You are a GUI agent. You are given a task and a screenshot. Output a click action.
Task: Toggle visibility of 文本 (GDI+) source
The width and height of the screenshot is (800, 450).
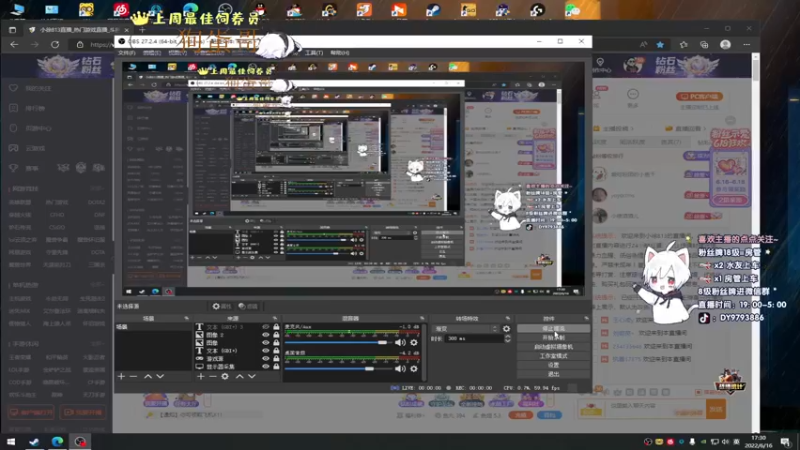pos(265,351)
